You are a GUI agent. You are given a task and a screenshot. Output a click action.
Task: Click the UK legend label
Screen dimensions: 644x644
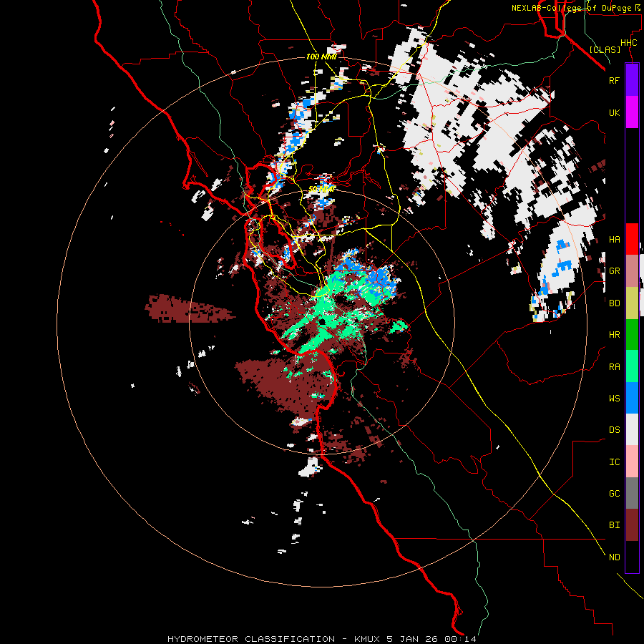(x=614, y=112)
